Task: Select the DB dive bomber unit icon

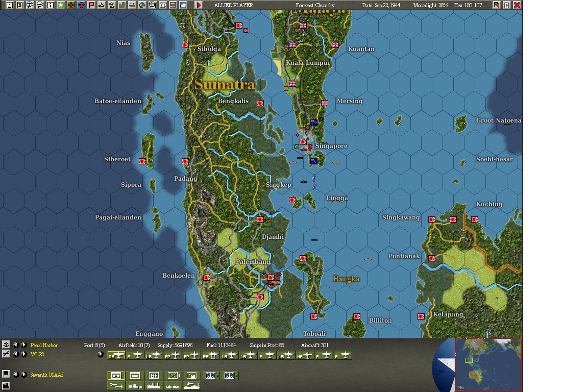Action: [116, 355]
